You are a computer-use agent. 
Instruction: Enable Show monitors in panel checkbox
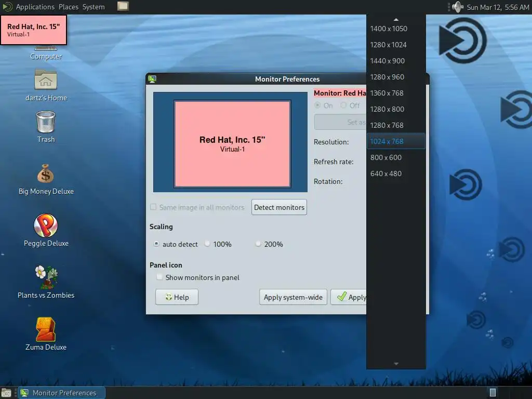(x=159, y=277)
